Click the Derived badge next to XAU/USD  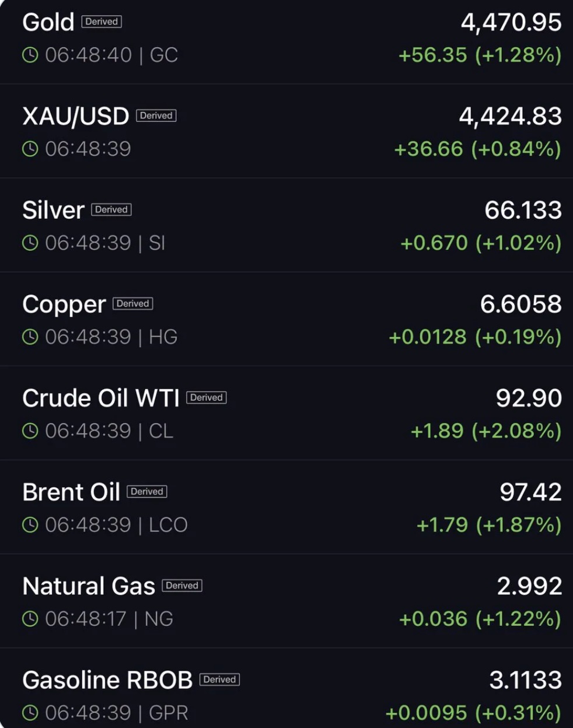click(156, 116)
